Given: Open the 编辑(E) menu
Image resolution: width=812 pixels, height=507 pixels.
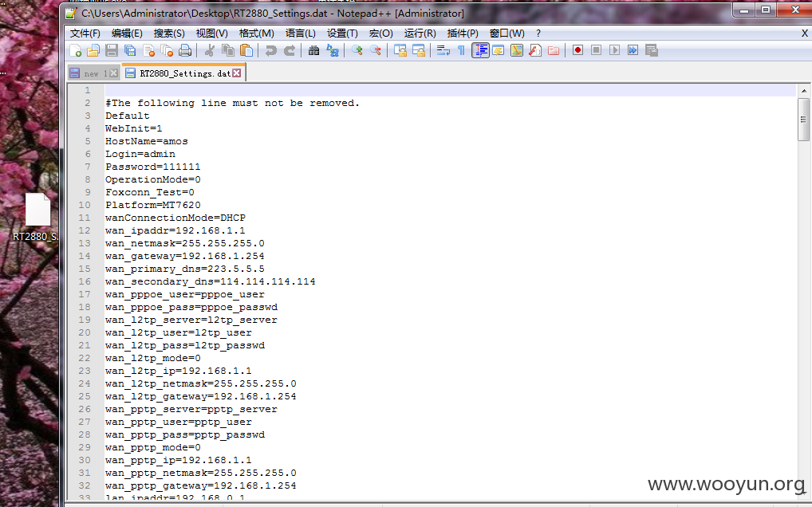Looking at the screenshot, I should point(127,33).
